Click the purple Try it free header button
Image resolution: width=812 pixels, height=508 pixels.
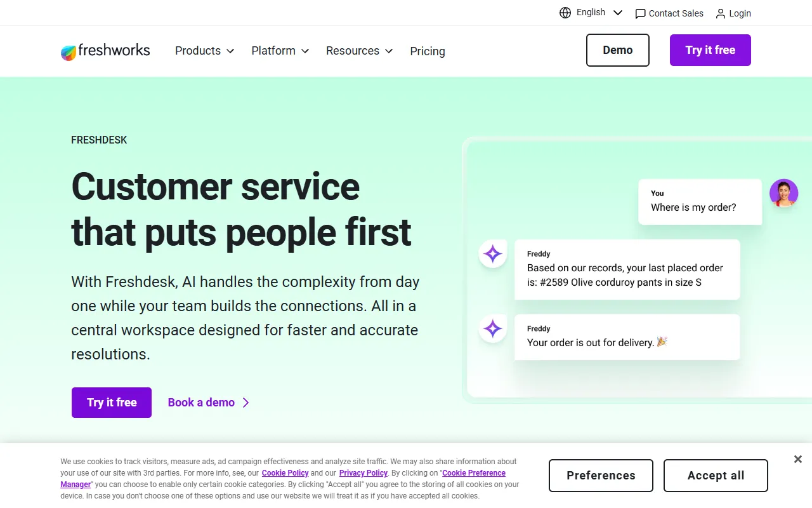(x=710, y=50)
